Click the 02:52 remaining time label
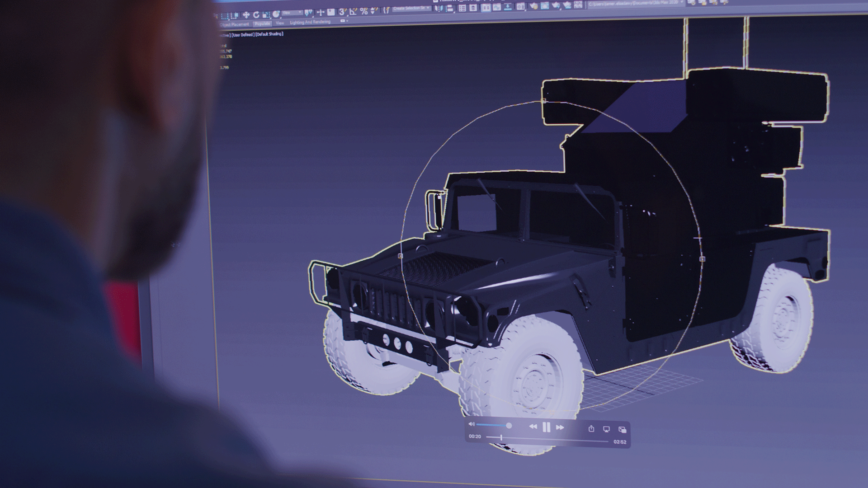The image size is (868, 488). [620, 442]
